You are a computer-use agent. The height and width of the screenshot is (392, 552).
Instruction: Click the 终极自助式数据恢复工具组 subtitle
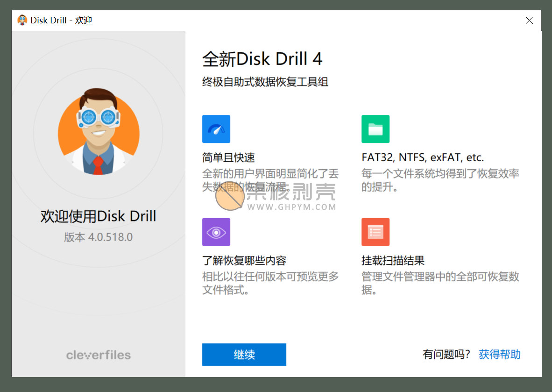(x=265, y=82)
